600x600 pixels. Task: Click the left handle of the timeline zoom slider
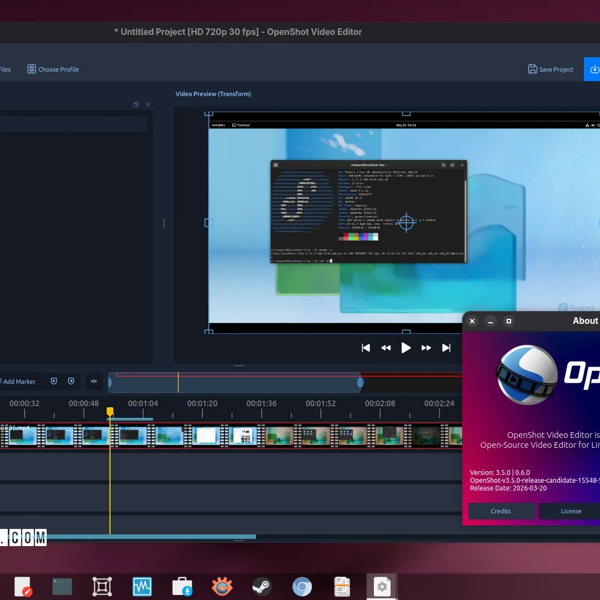pyautogui.click(x=110, y=382)
